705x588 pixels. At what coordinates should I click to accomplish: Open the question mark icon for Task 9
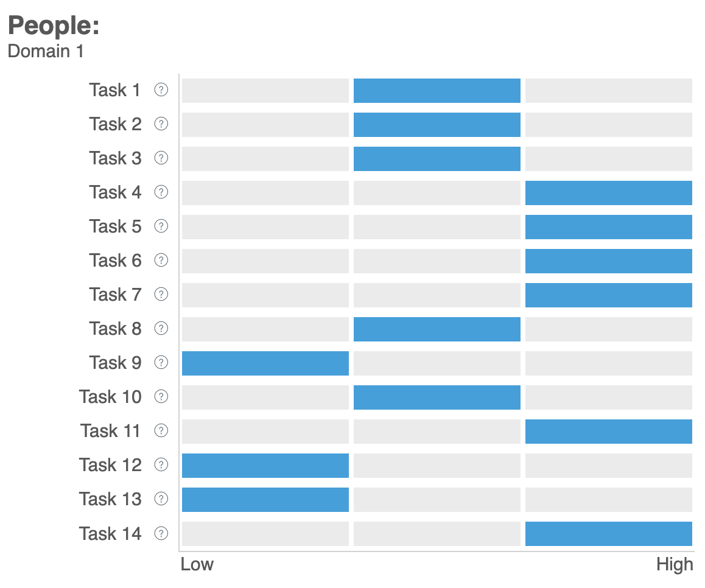tap(161, 363)
